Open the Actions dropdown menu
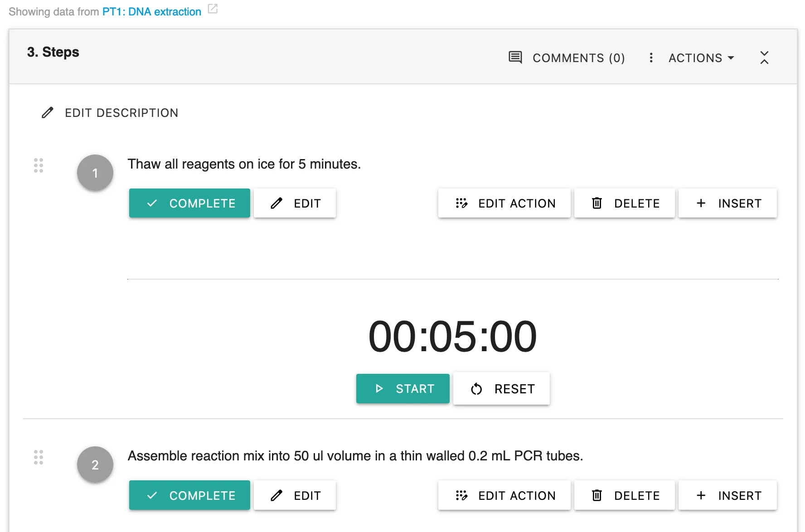 [701, 58]
